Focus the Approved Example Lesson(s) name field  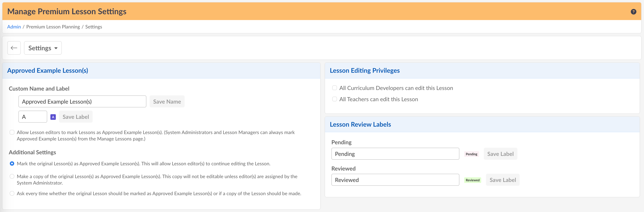point(82,101)
